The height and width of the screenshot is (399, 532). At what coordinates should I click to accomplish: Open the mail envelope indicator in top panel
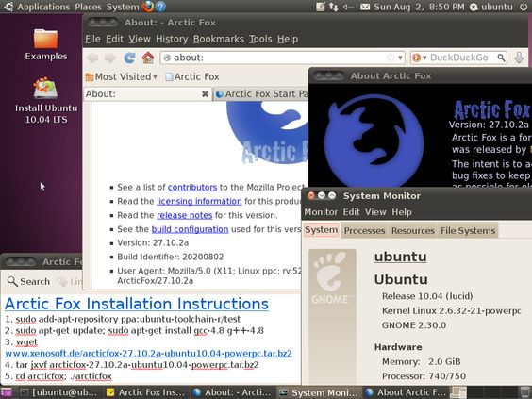(365, 7)
